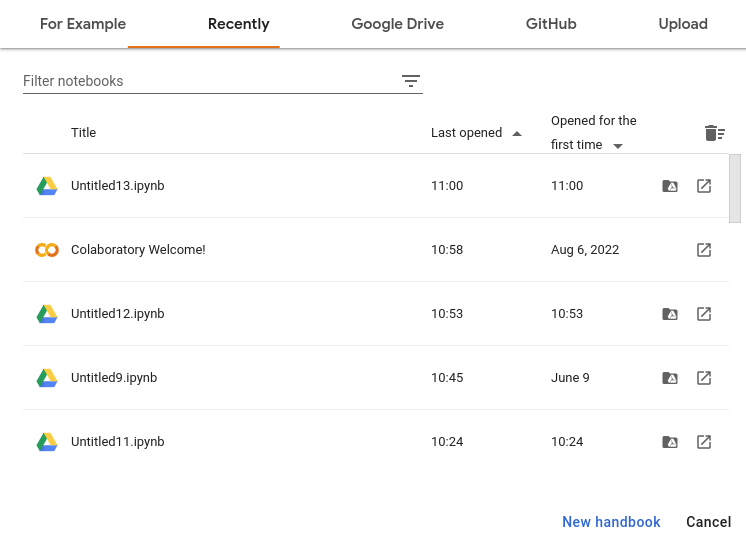This screenshot has width=746, height=547.
Task: Show Untitled13.ipynb in Google Drive folder
Action: [670, 186]
